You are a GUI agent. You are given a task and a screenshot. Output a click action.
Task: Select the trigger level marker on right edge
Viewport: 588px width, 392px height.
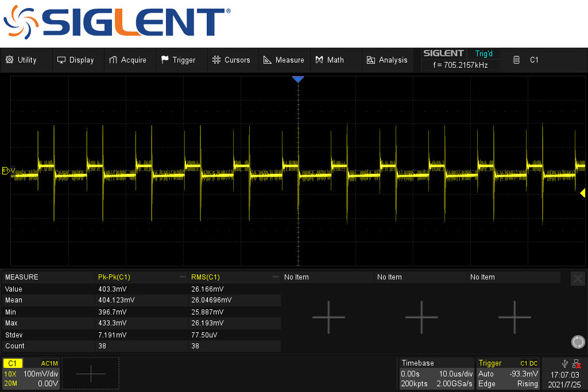582,193
